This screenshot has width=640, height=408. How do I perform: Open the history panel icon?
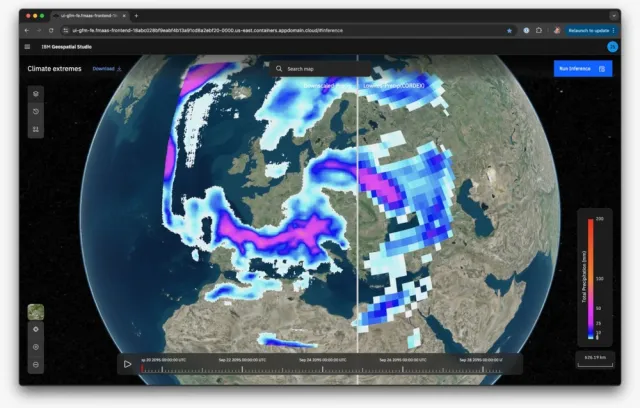[x=36, y=111]
